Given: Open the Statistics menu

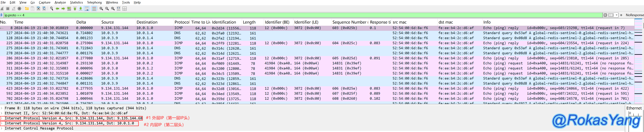Looking at the screenshot, I should pos(76,3).
